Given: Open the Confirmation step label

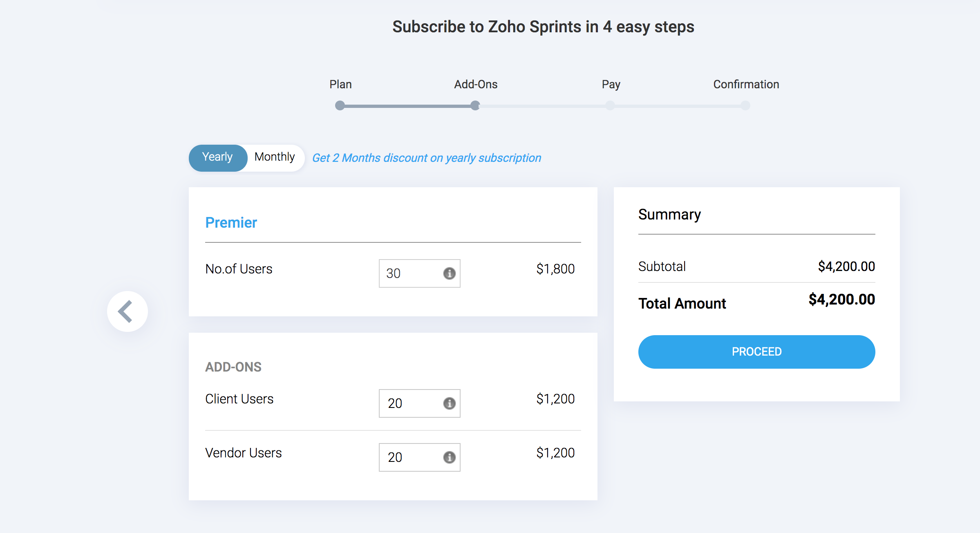Looking at the screenshot, I should click(746, 84).
